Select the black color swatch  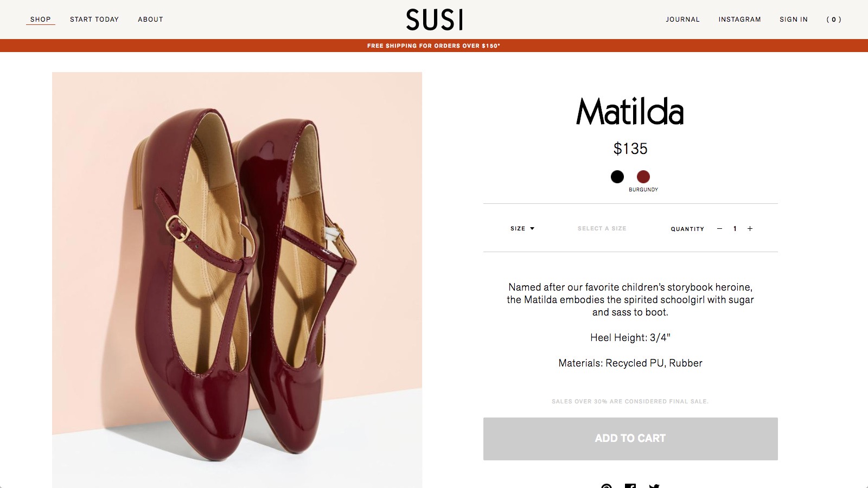(617, 177)
